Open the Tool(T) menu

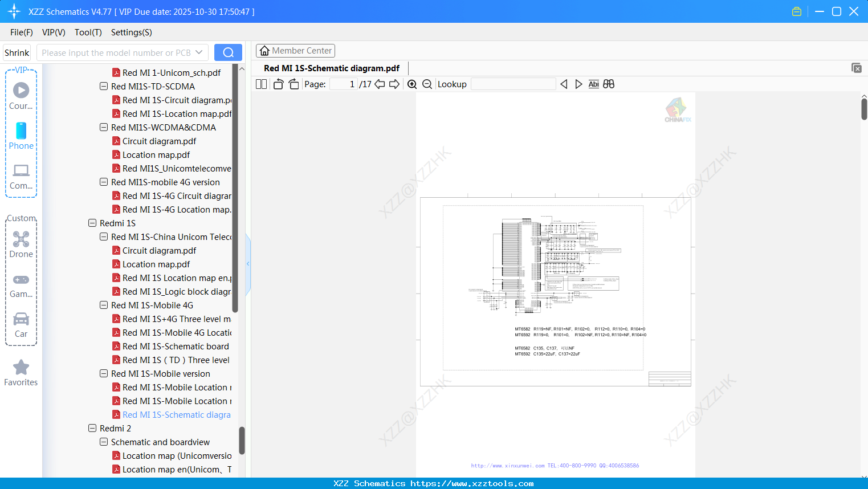(x=88, y=32)
